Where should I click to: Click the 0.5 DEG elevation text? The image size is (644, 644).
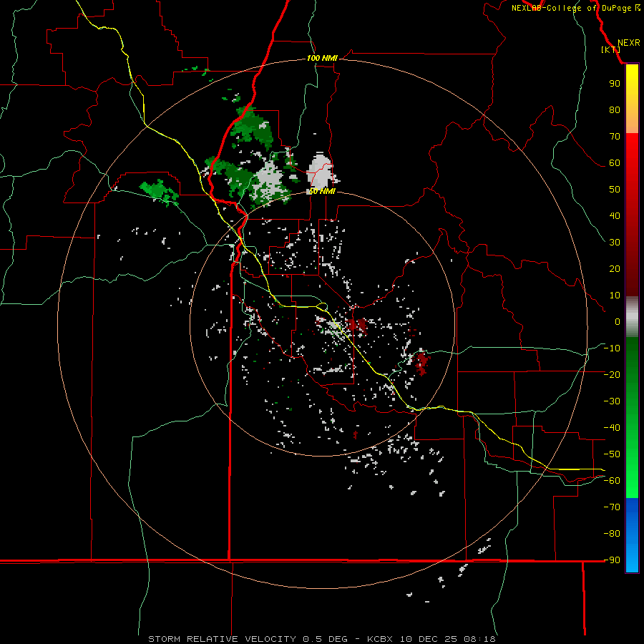[x=325, y=639]
